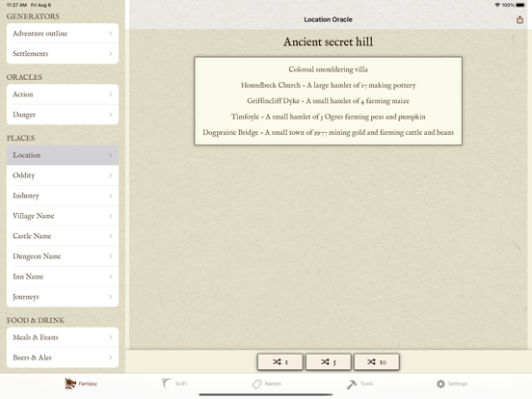Switch to the SciFi tab

(x=174, y=384)
